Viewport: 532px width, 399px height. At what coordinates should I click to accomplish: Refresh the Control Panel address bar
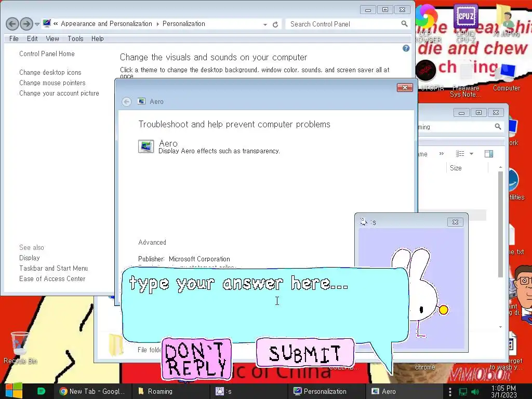coord(275,24)
